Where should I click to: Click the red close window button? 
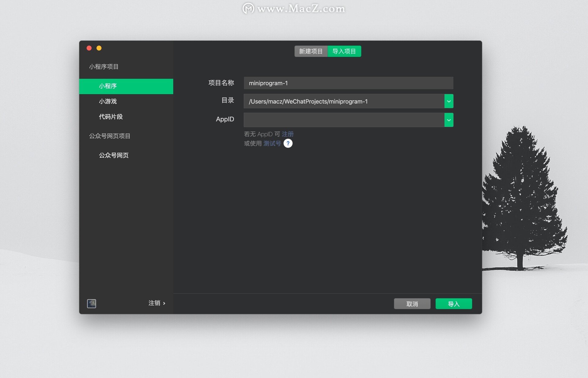(x=89, y=48)
